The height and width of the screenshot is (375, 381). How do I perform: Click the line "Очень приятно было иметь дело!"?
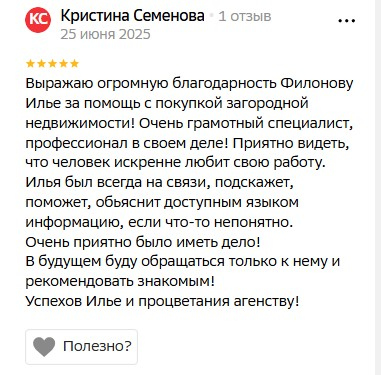(143, 242)
